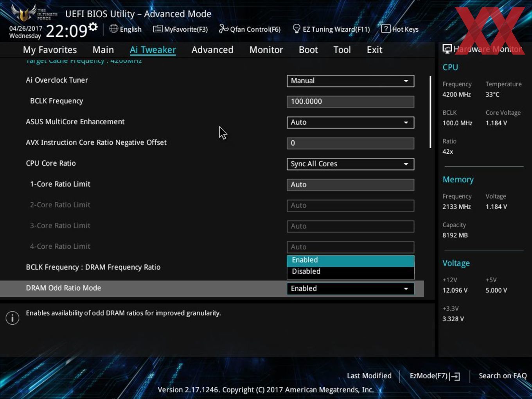532x399 pixels.
Task: Open the Main tab
Action: point(103,50)
